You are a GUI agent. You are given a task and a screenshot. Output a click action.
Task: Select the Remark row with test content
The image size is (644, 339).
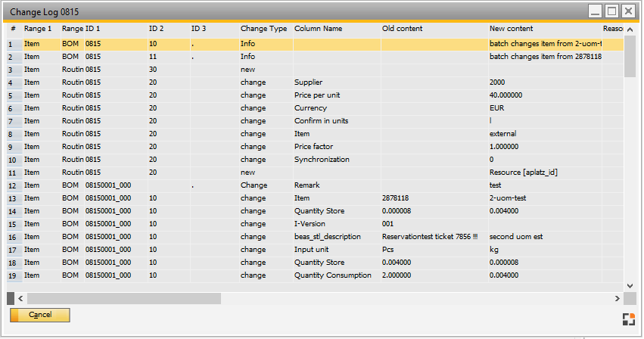point(306,185)
